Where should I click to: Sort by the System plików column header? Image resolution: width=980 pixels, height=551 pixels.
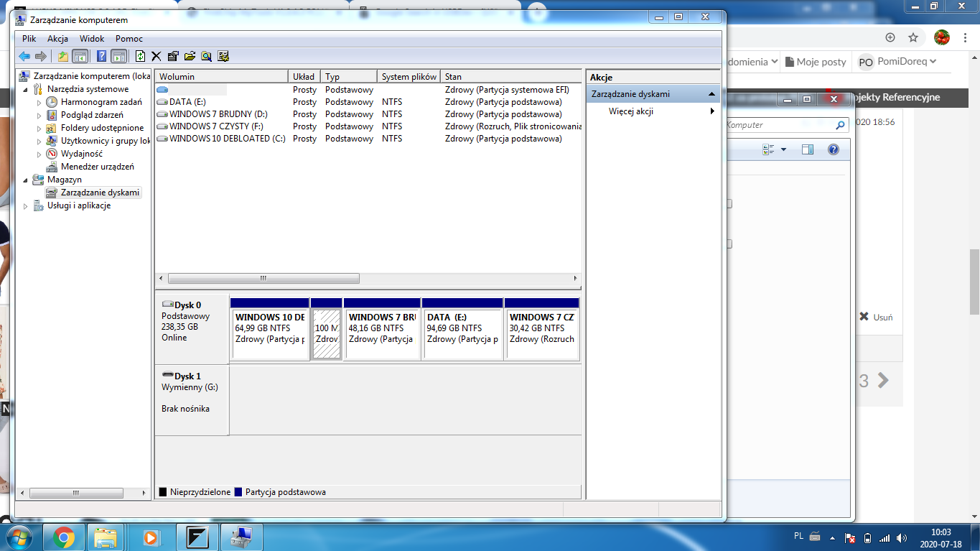tap(409, 76)
